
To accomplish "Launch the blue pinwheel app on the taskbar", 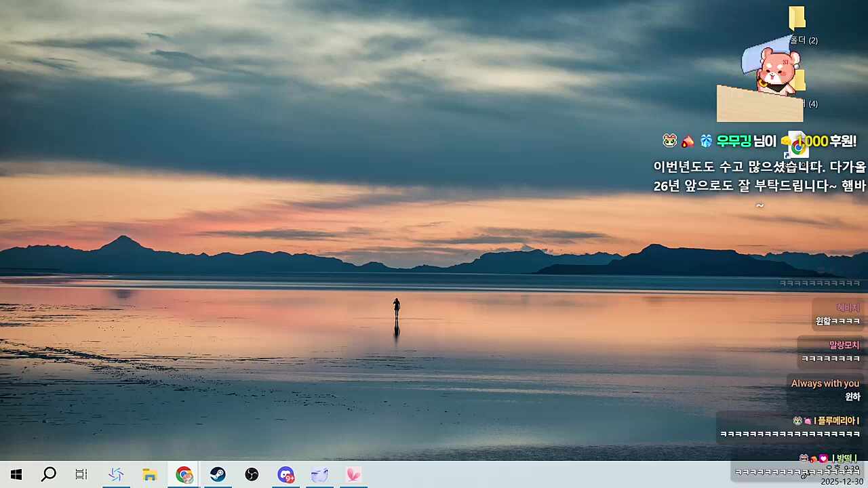I will (116, 474).
